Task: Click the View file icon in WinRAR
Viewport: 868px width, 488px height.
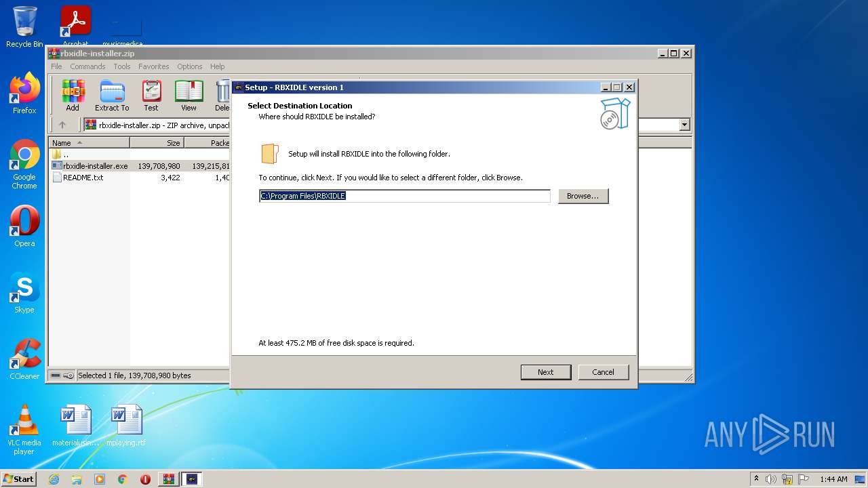Action: (189, 96)
